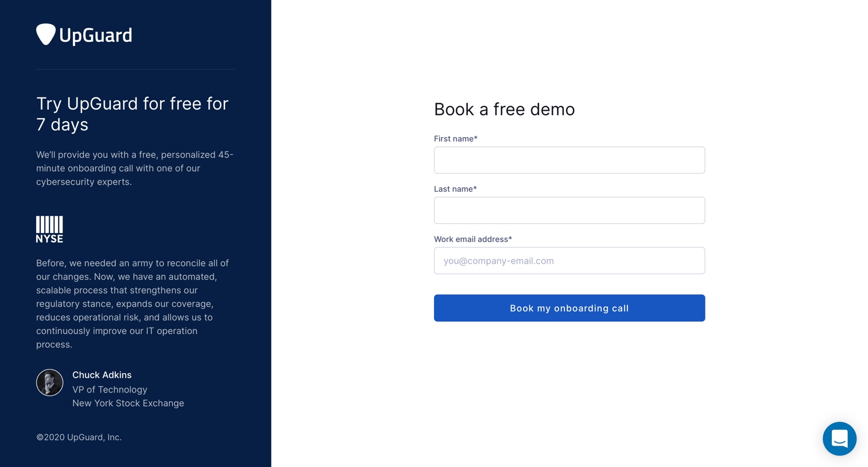Click the onboarding call description paragraph
The width and height of the screenshot is (868, 467).
coord(135,168)
